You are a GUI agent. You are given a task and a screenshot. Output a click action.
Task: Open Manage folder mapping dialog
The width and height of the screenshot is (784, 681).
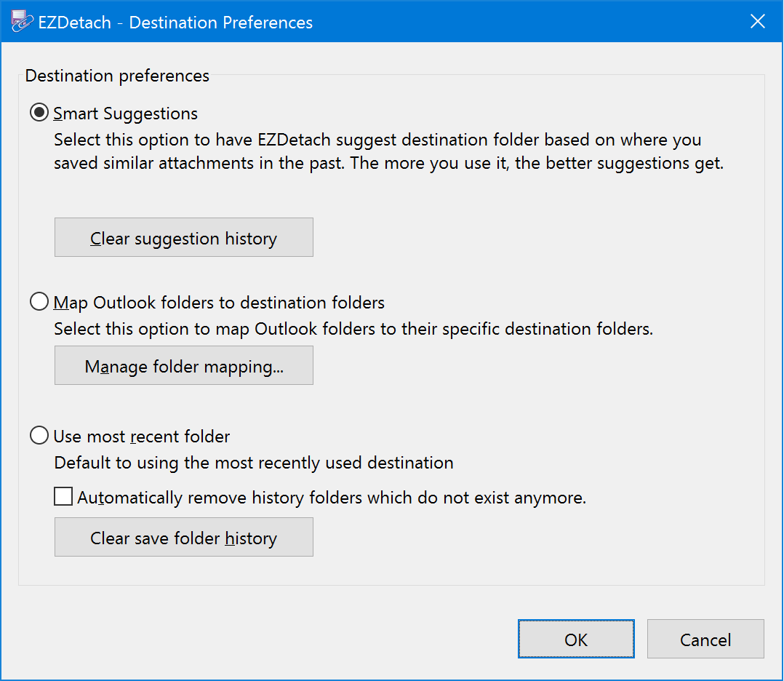184,365
